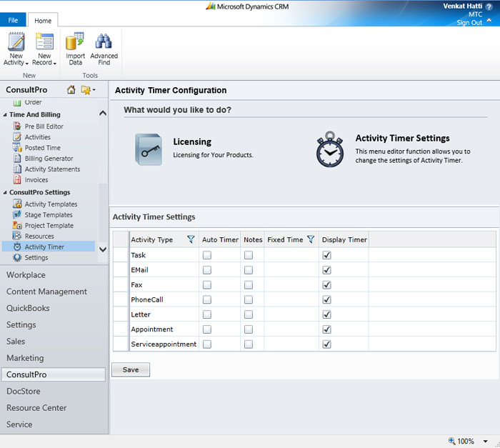Save the Activity Timer settings

click(131, 370)
